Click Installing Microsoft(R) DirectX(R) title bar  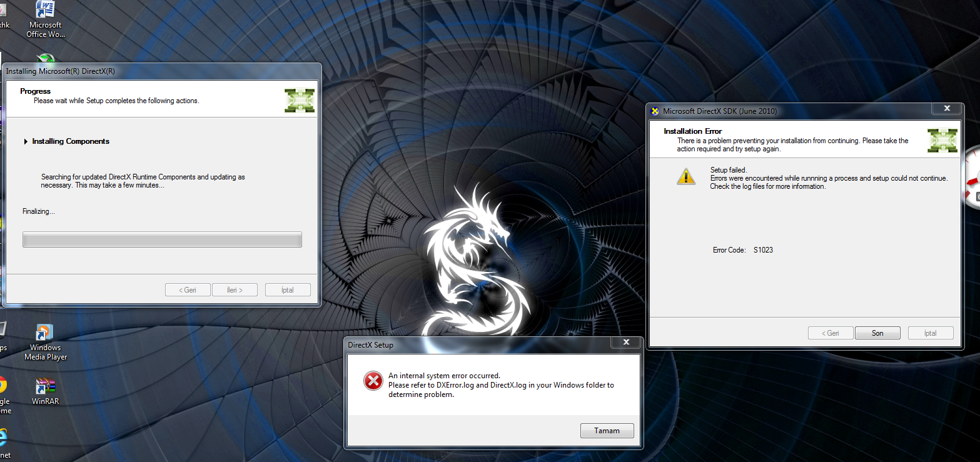coord(161,71)
